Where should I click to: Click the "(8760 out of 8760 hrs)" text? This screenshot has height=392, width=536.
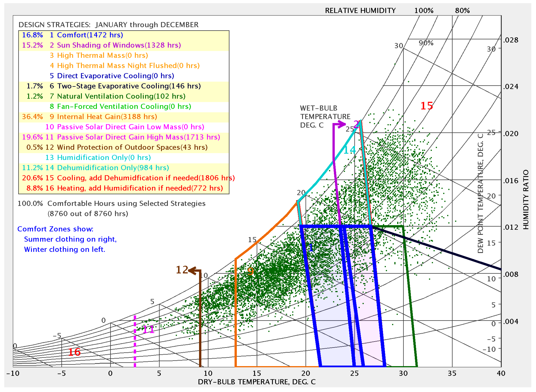click(x=88, y=214)
